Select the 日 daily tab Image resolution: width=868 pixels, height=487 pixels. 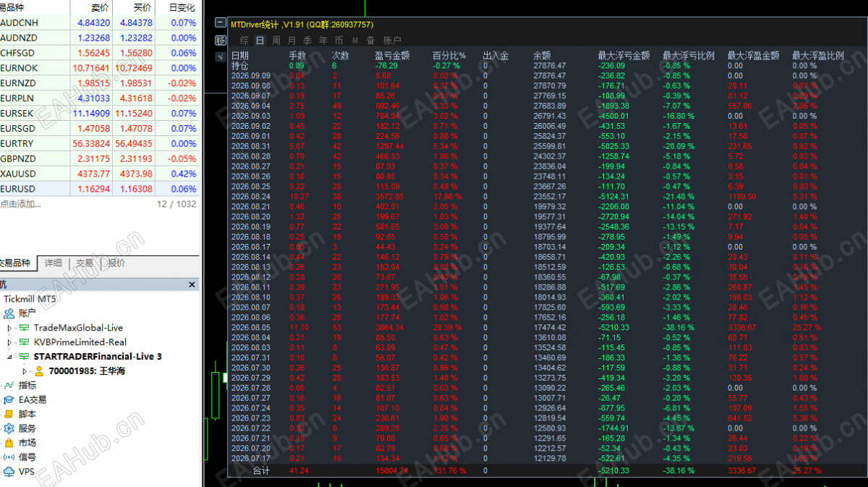pos(260,41)
